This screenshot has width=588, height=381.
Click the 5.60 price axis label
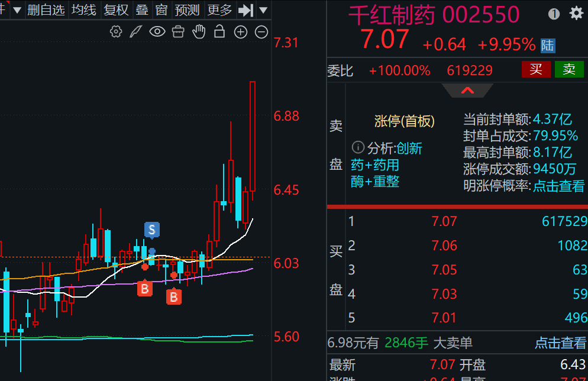pos(286,337)
